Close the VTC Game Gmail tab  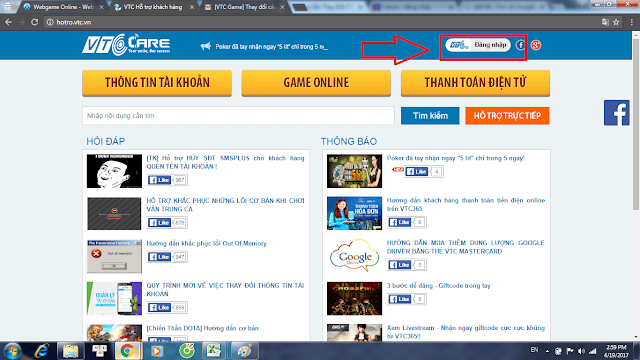coord(282,7)
